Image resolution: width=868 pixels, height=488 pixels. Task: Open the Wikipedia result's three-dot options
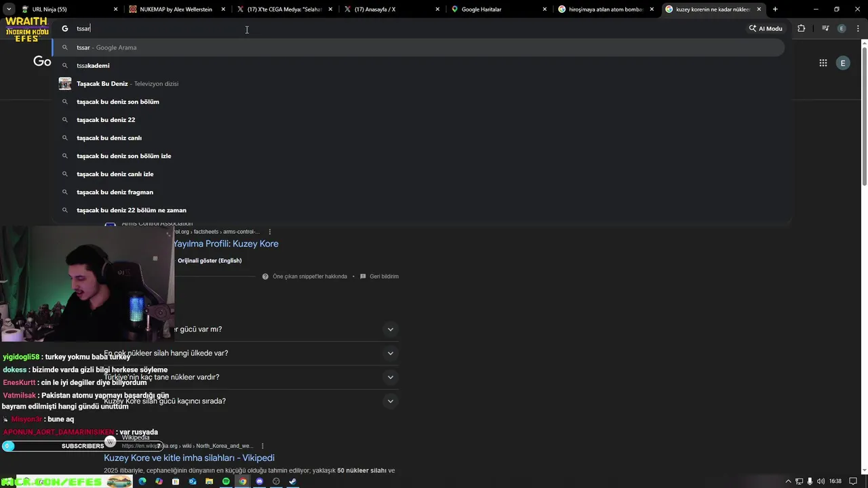click(262, 446)
